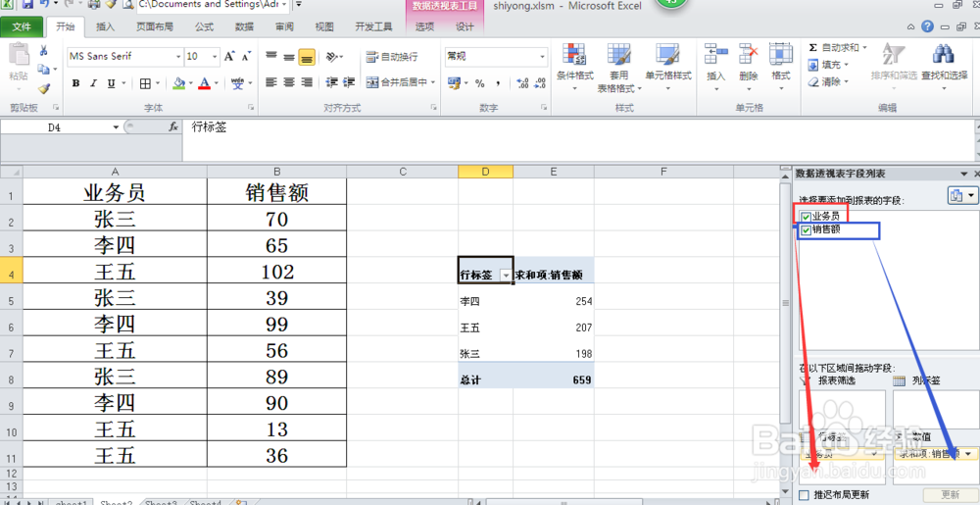Click the increase decimal places icon
980x505 pixels.
pos(523,83)
